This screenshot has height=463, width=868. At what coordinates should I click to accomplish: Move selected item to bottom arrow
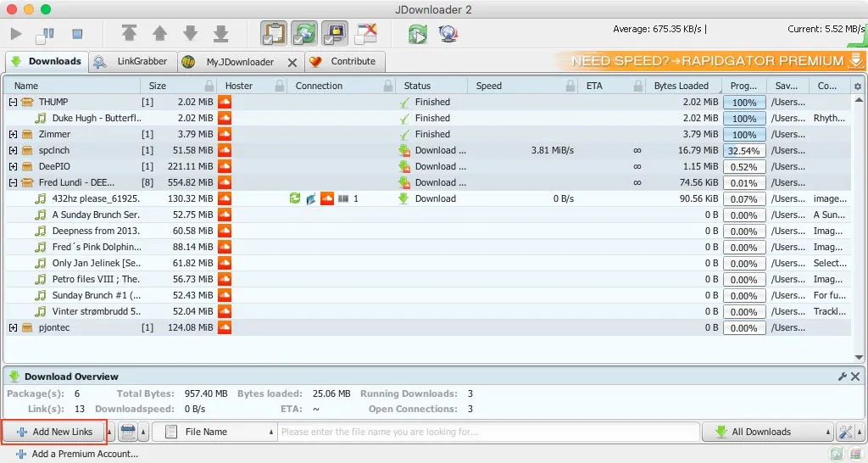coord(221,33)
